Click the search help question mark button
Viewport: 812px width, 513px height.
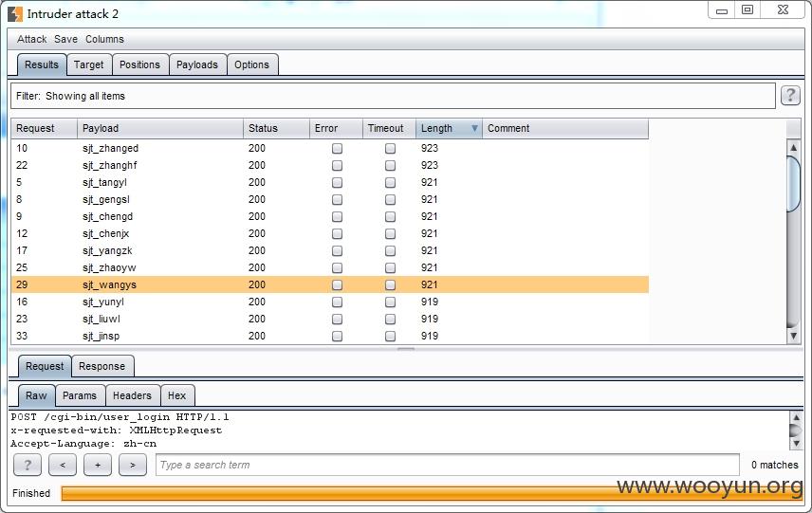pos(28,465)
